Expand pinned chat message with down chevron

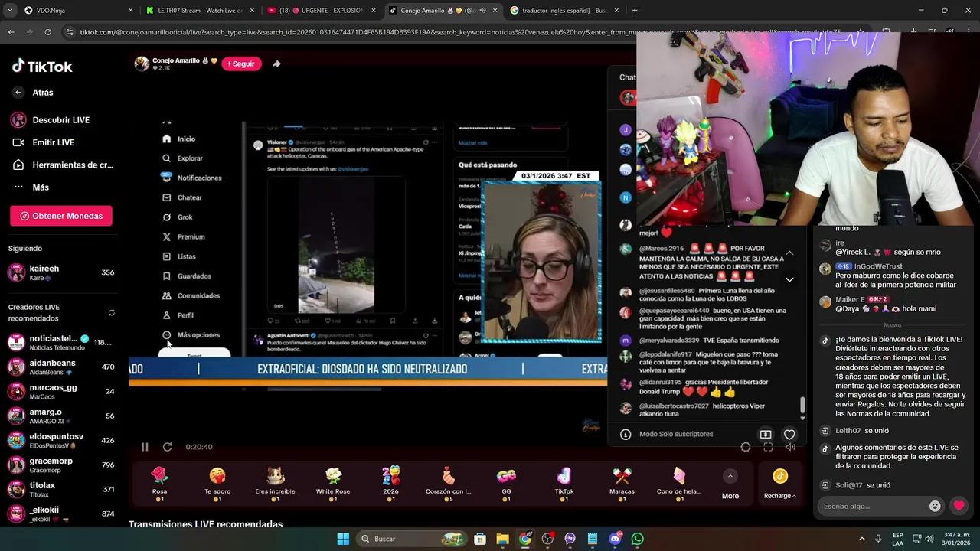789,279
